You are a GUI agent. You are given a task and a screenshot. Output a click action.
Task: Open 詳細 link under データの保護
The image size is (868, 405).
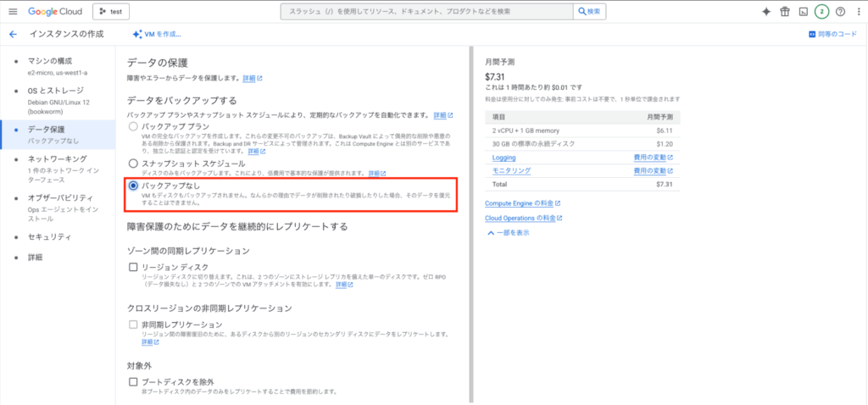click(x=253, y=79)
